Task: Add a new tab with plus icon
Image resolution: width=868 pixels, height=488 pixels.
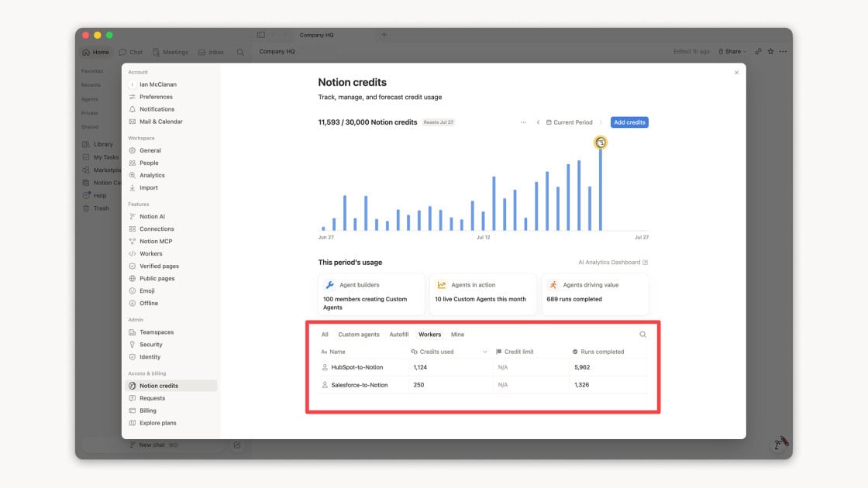Action: tap(384, 35)
